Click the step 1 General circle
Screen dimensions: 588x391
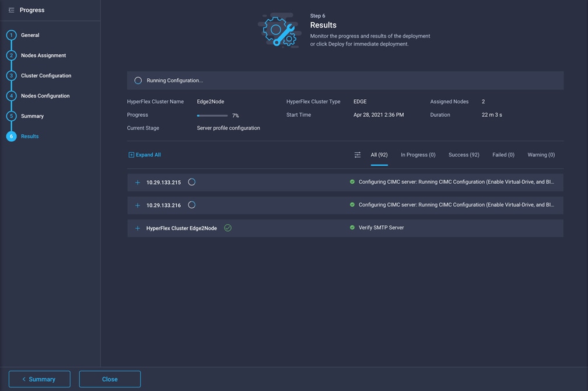coord(11,35)
